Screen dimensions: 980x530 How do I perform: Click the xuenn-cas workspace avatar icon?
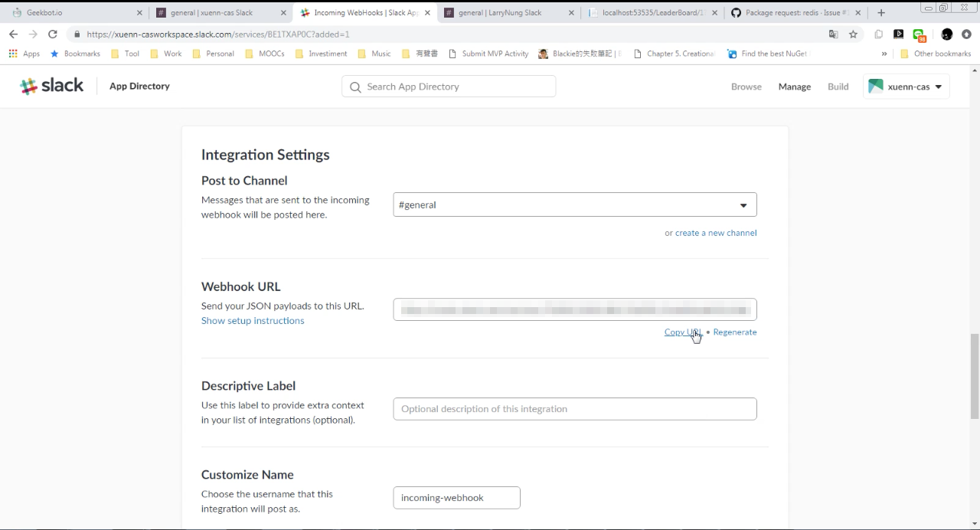coord(876,87)
